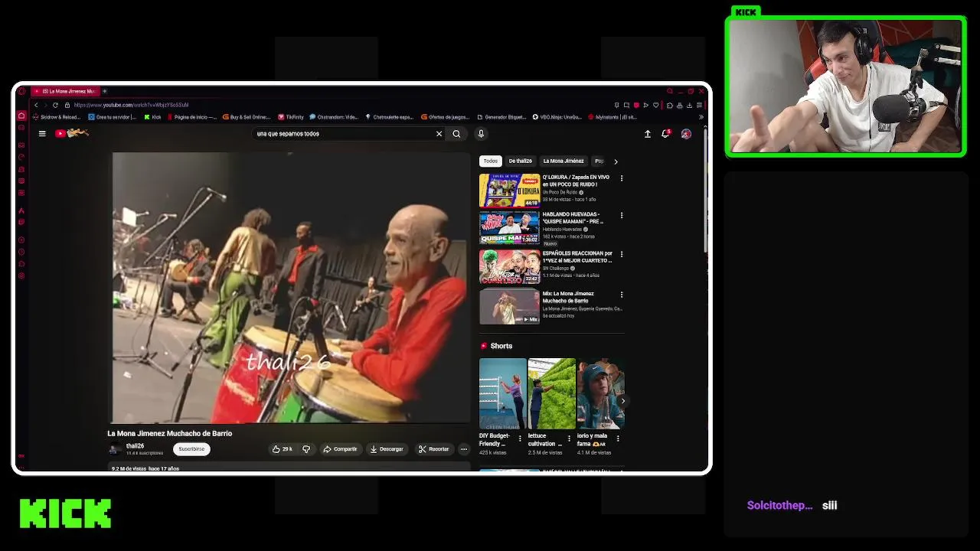Image resolution: width=980 pixels, height=551 pixels.
Task: Click the Compartir share button
Action: click(340, 449)
